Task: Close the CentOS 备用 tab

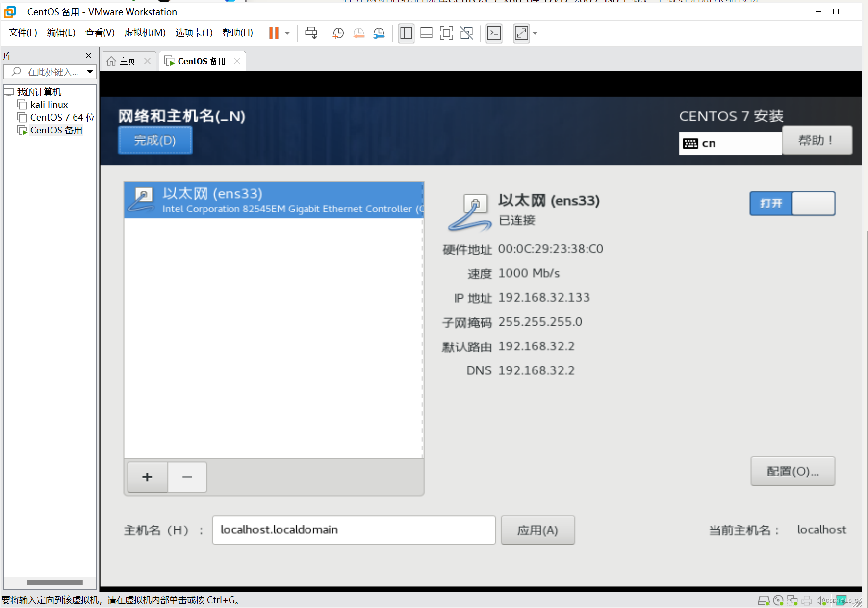Action: 237,61
